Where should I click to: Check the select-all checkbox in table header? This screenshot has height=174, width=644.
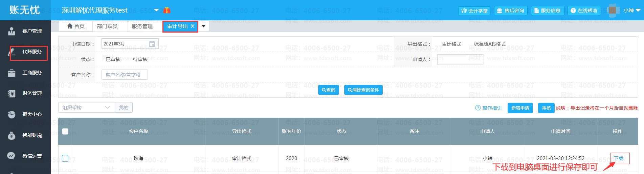(65, 131)
